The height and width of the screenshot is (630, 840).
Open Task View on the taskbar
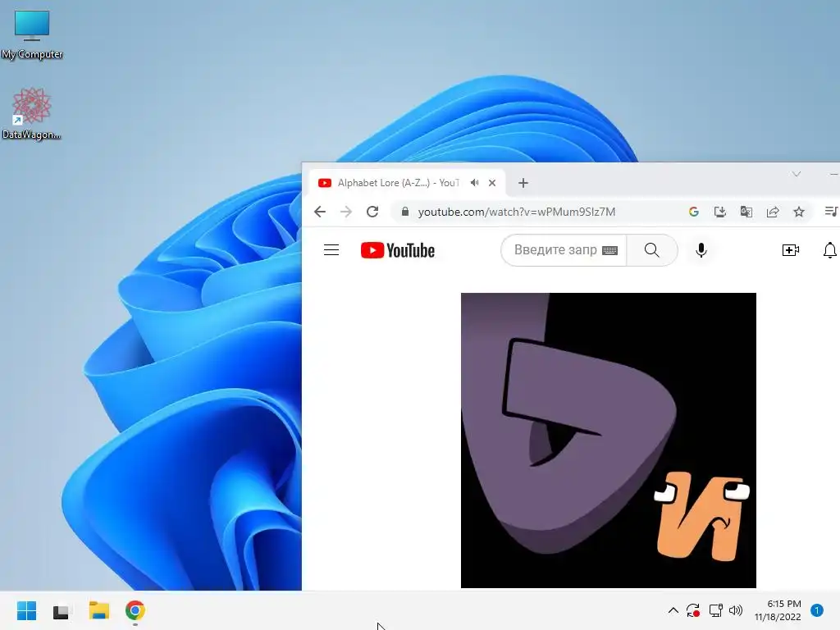[61, 610]
